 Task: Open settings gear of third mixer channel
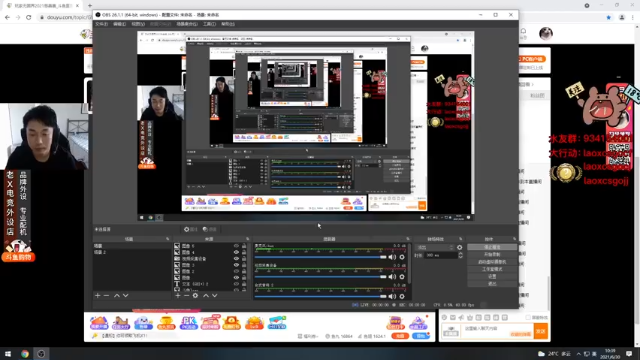pos(402,296)
